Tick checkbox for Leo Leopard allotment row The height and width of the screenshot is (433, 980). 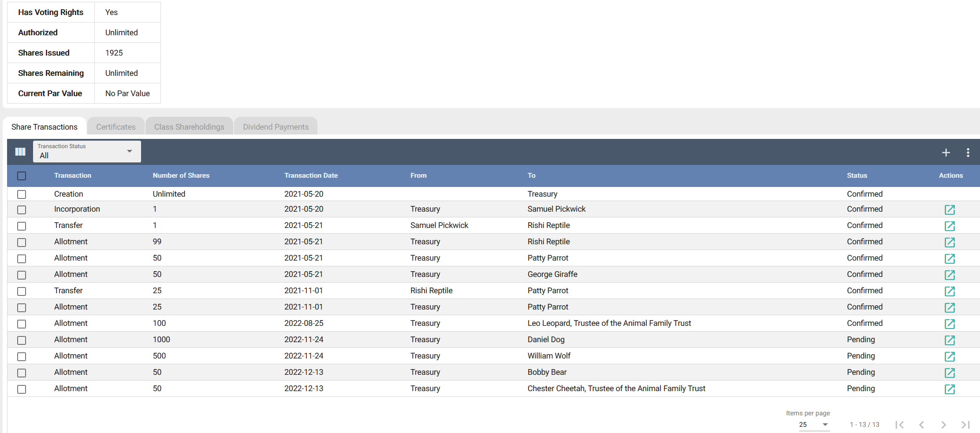pos(22,324)
